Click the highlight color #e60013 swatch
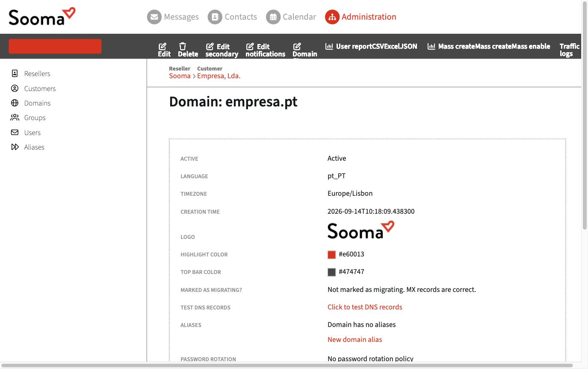This screenshot has height=371, width=588. (x=331, y=255)
